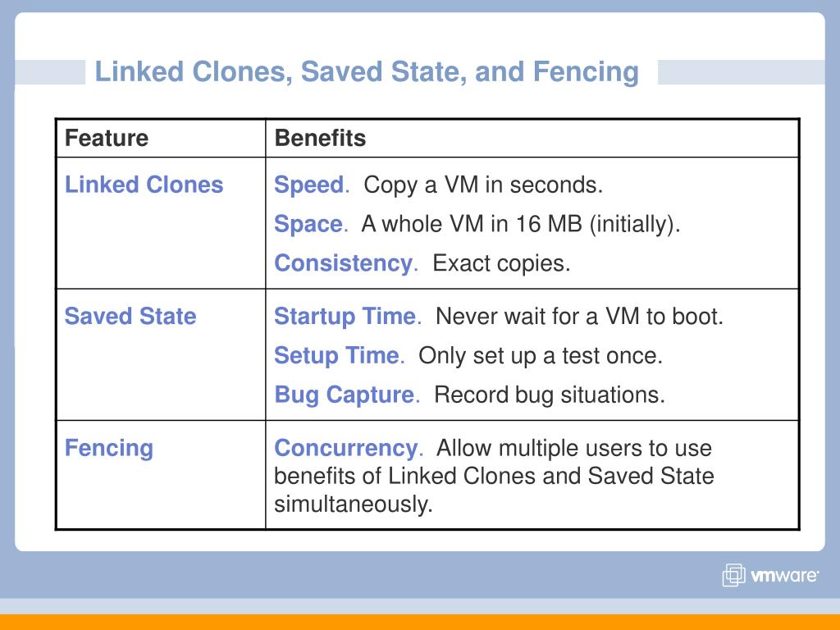
Task: Click the Feature column header
Action: pyautogui.click(x=107, y=138)
